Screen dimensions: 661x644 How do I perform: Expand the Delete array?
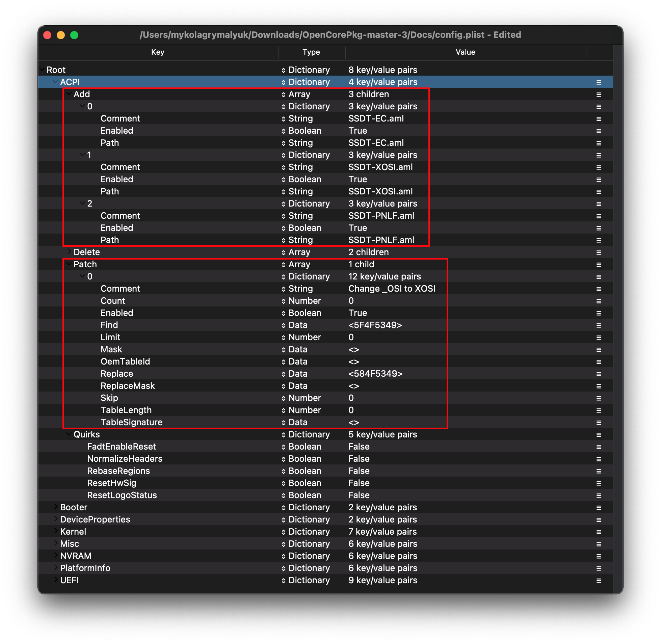pyautogui.click(x=69, y=251)
